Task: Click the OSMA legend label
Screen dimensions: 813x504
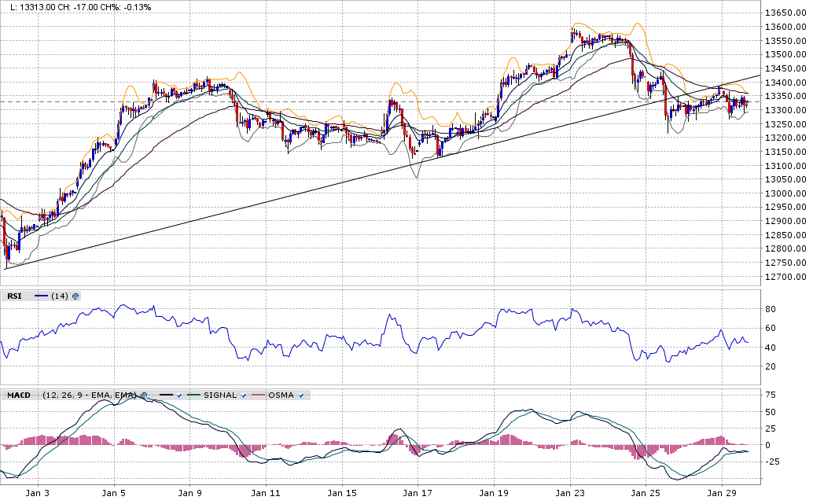Action: click(281, 395)
